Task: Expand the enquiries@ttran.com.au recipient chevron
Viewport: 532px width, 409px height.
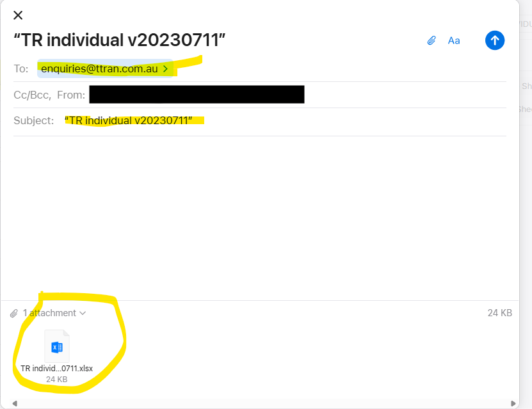Action: 166,69
